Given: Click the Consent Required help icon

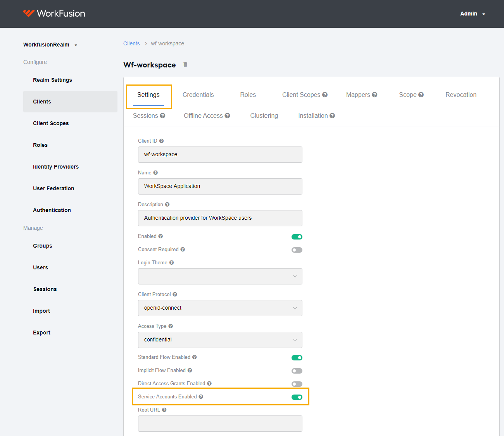Looking at the screenshot, I should click(183, 250).
